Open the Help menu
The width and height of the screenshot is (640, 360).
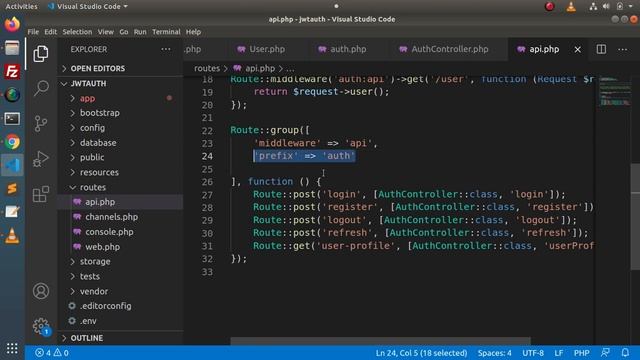[193, 32]
